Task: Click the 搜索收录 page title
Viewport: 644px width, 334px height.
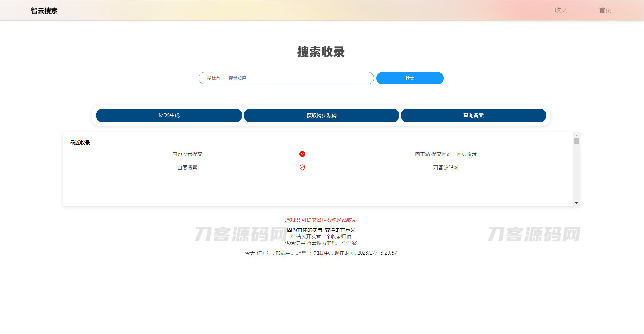Action: 321,52
